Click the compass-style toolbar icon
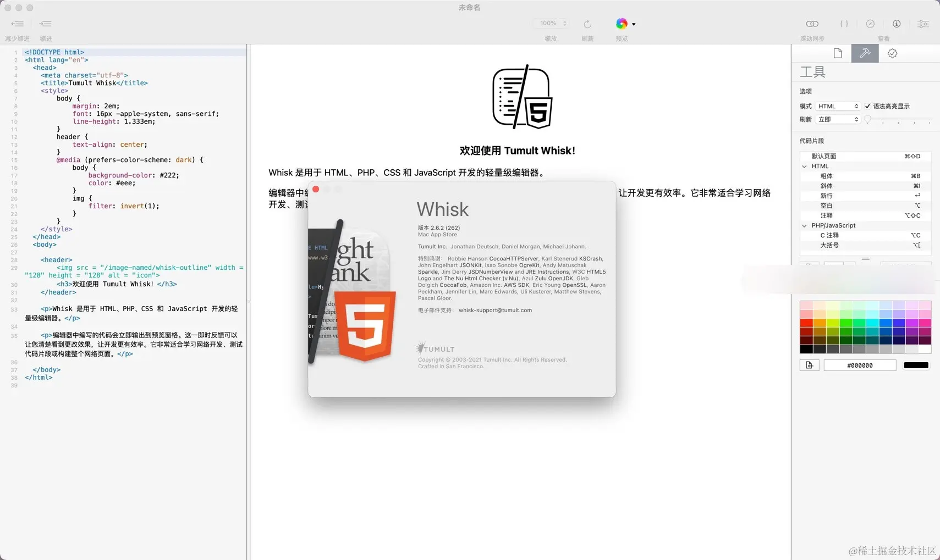 (x=870, y=24)
